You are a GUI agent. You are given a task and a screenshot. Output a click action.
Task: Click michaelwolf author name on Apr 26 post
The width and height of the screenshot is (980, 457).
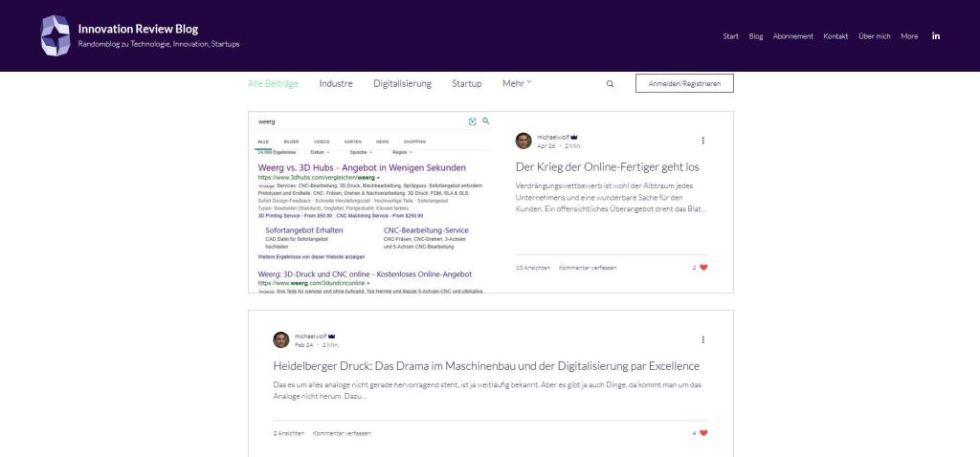552,137
